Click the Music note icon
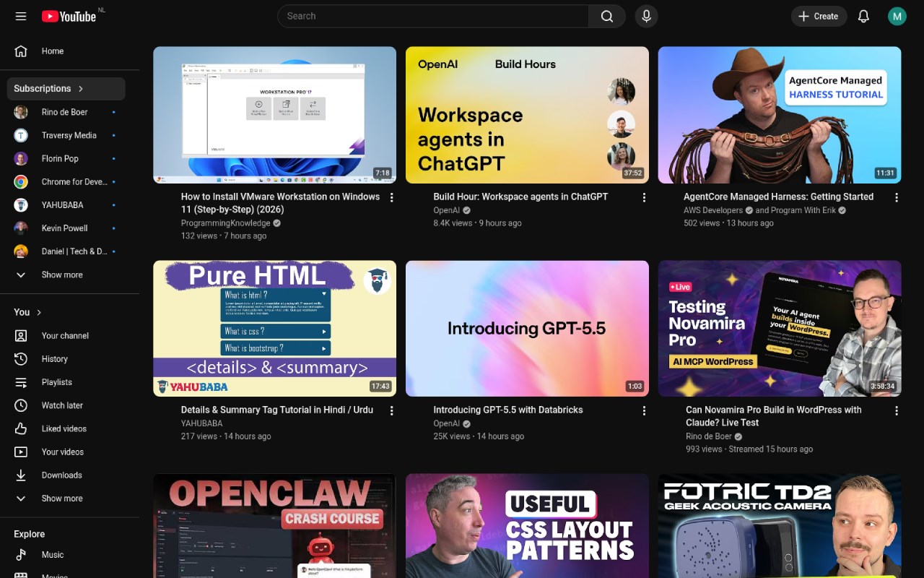Viewport: 924px width, 578px height. 21,555
